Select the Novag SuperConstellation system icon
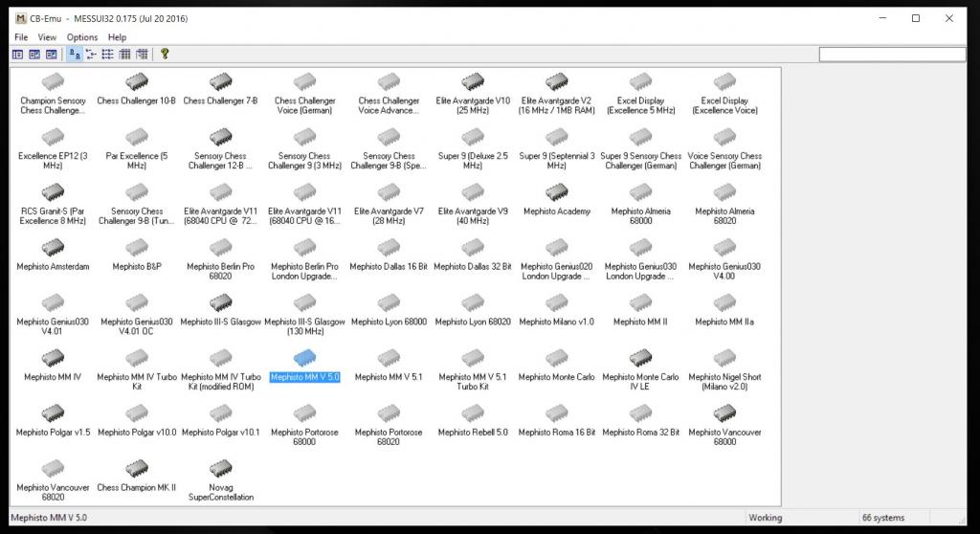The image size is (980, 534). point(221,469)
